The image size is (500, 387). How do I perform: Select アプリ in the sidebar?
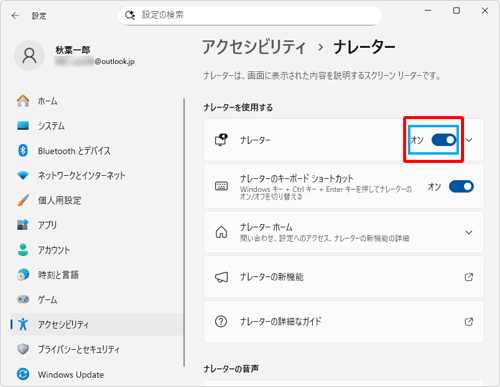[x=97, y=225]
